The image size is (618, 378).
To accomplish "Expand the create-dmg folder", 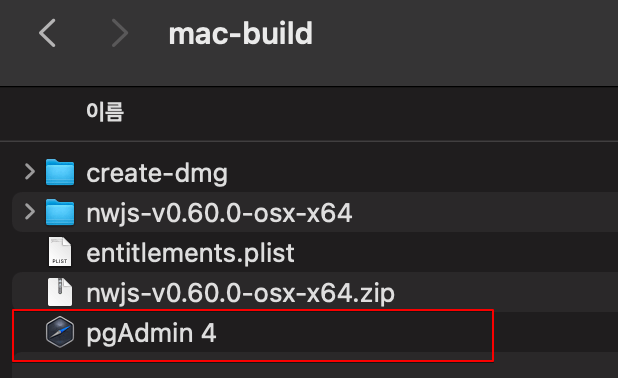I will pos(30,172).
